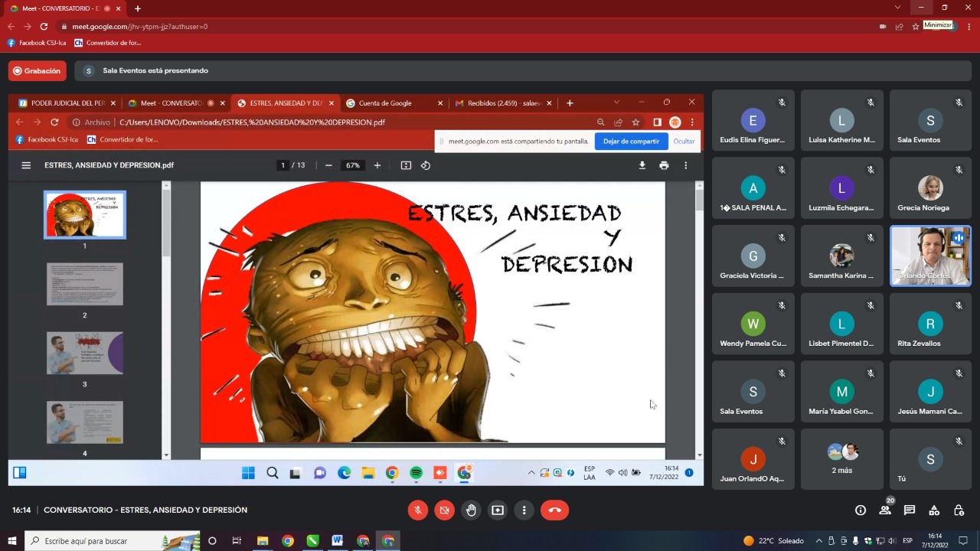Open more options three-dot Meet menu
Viewport: 980px width, 551px height.
click(524, 510)
